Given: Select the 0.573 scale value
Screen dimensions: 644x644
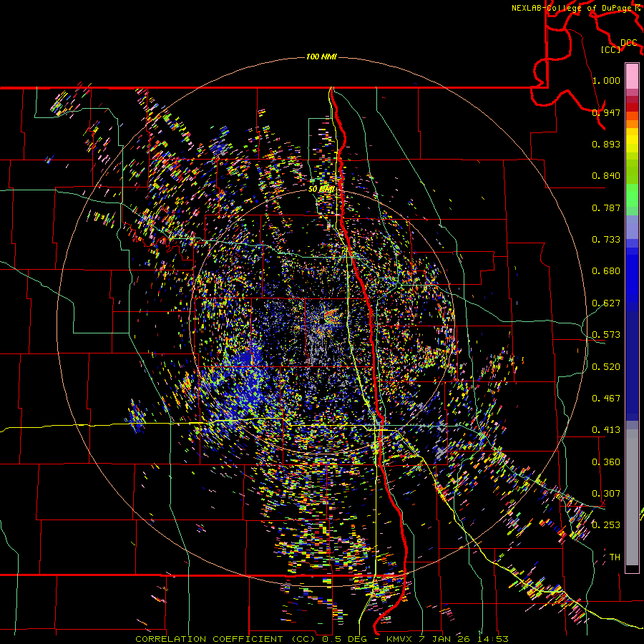Looking at the screenshot, I should 606,334.
